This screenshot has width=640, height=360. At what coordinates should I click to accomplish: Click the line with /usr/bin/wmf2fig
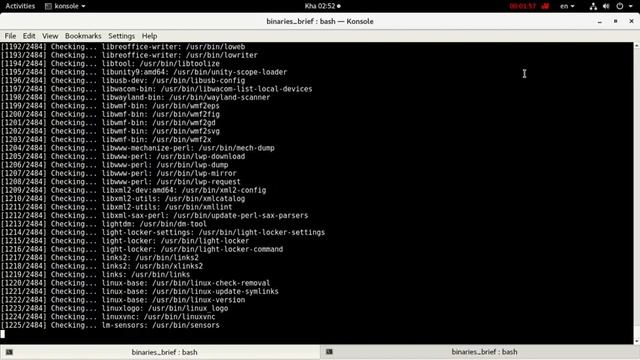point(110,114)
